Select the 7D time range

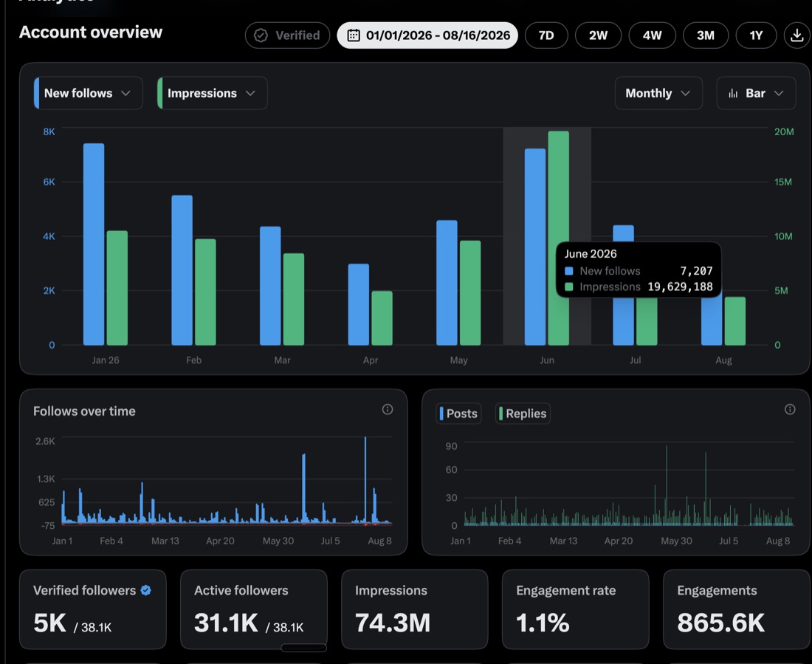point(546,35)
